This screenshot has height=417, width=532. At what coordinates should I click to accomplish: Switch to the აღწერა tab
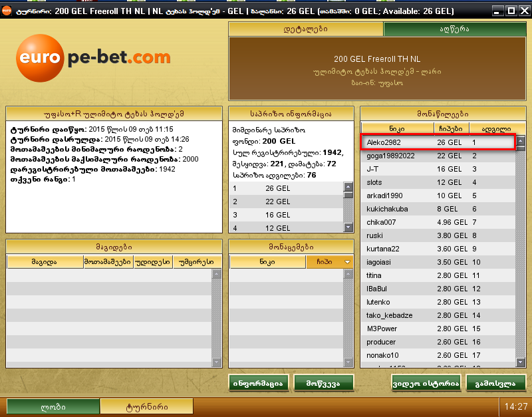(x=455, y=29)
